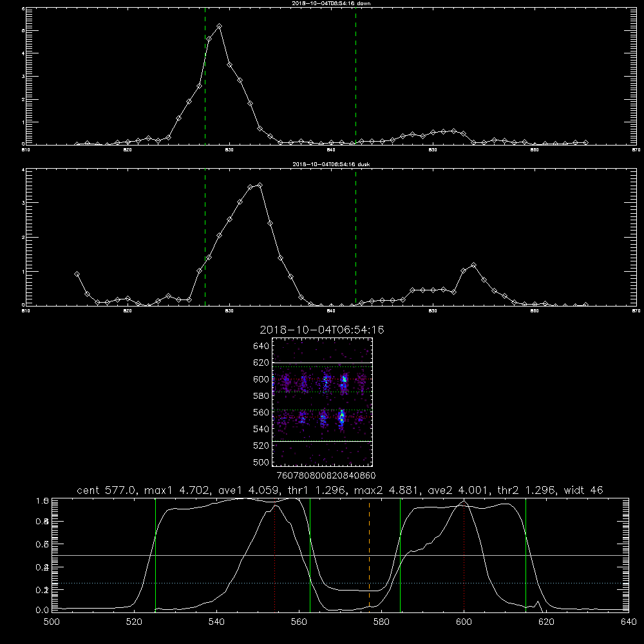Screen dimensions: 644x644
Task: Click the 640 label on the bottom plot x-axis
Action: 629,622
